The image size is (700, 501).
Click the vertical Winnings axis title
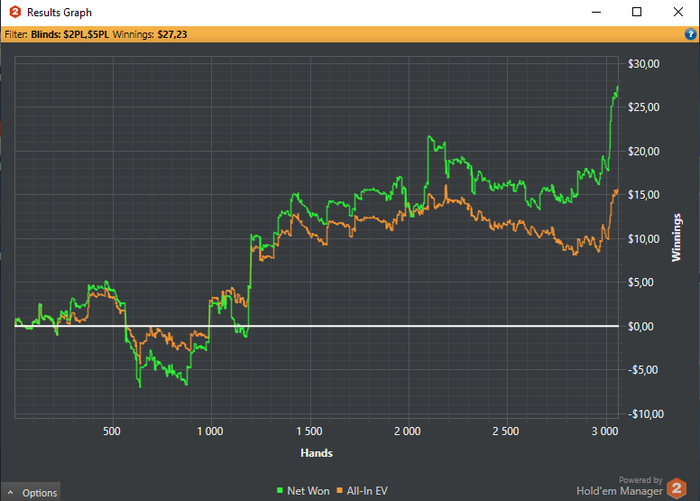pos(677,238)
